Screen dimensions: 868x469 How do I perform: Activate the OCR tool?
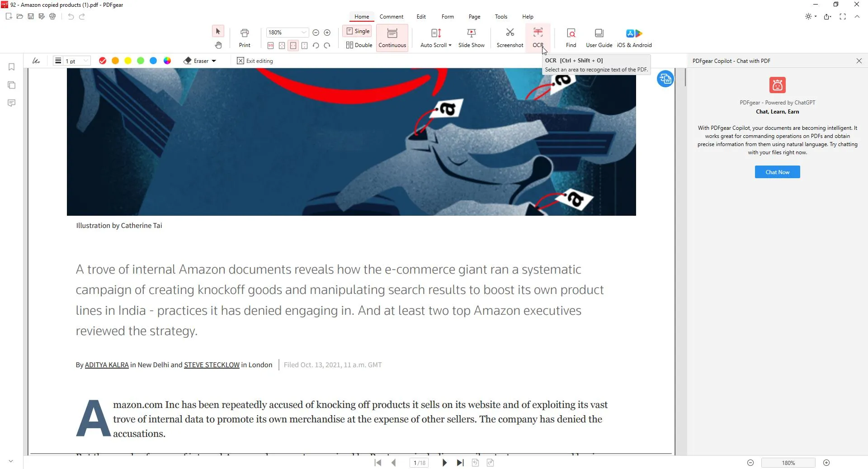pyautogui.click(x=538, y=38)
